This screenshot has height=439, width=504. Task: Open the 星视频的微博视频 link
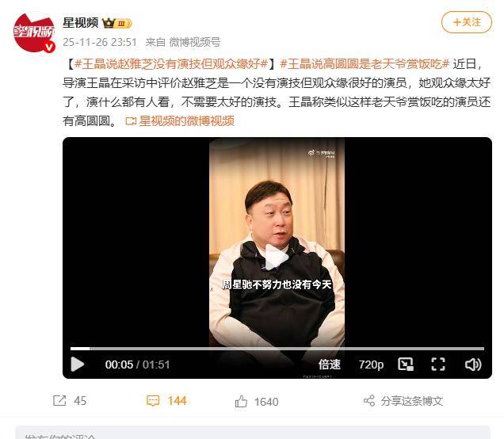(180, 121)
